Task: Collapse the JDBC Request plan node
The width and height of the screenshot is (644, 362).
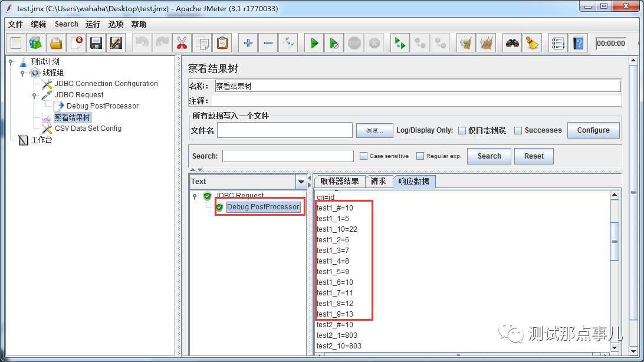Action: click(34, 96)
